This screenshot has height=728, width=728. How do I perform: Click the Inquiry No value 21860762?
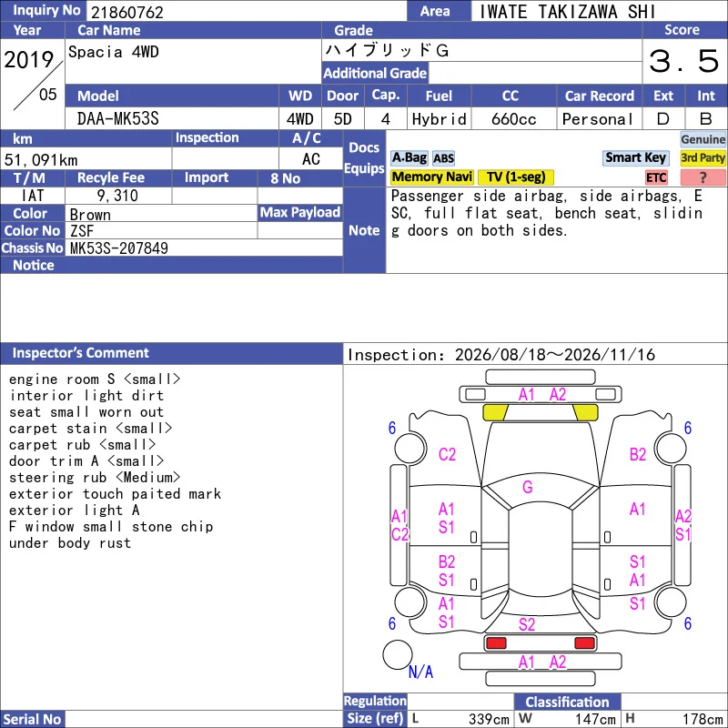click(127, 12)
